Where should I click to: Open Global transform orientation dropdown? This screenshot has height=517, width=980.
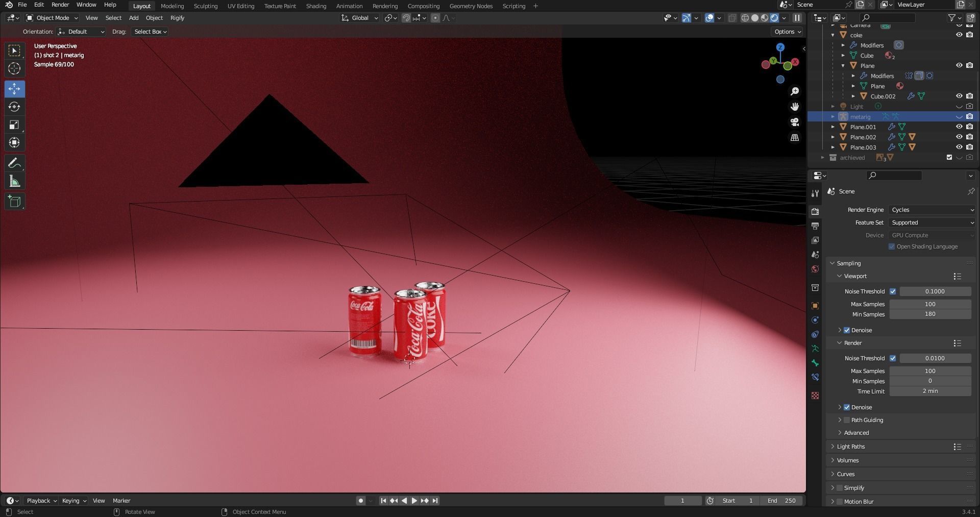[360, 18]
